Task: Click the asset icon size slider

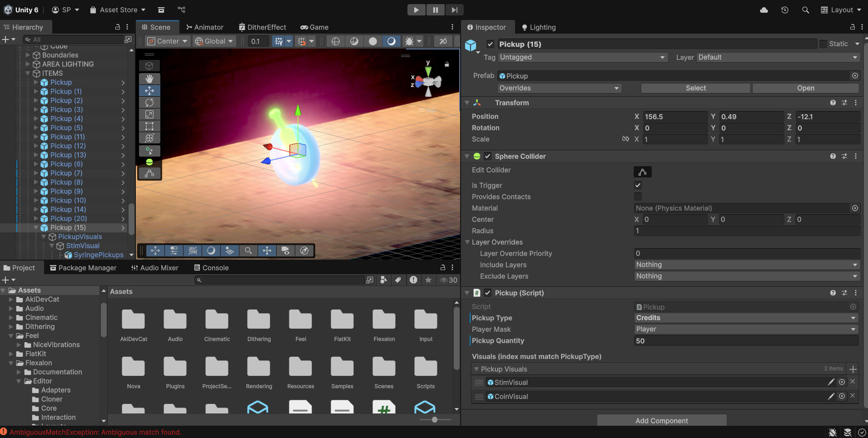Action: pyautogui.click(x=435, y=419)
